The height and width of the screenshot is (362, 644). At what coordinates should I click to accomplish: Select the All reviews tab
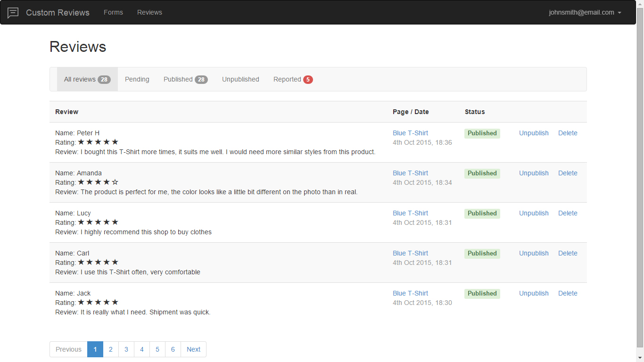click(x=87, y=79)
